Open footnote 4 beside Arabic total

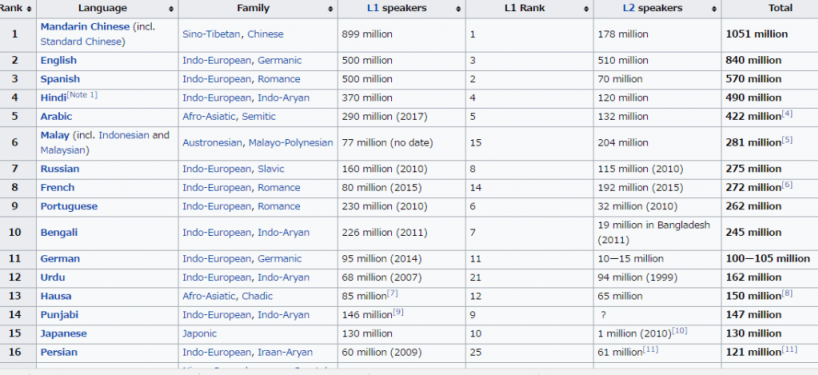pyautogui.click(x=787, y=114)
